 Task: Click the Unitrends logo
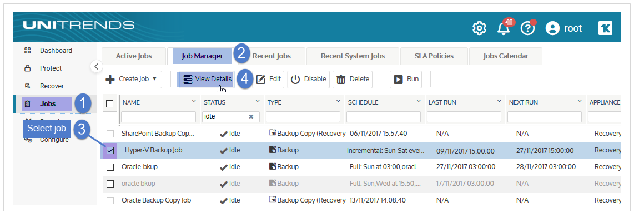coord(79,25)
